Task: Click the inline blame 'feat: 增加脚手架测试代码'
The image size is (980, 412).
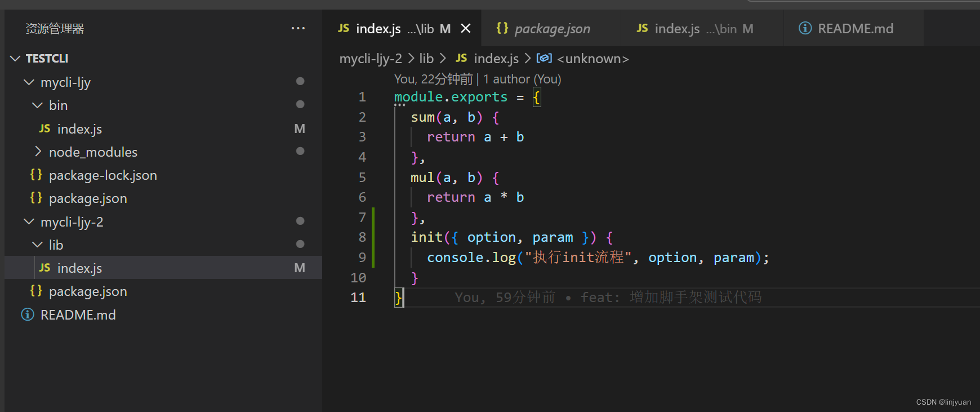Action: click(x=671, y=297)
